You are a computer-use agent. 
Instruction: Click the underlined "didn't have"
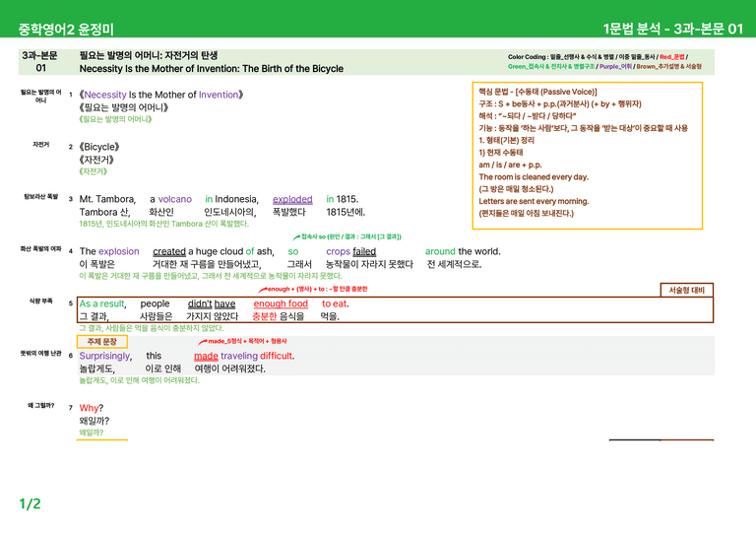212,303
